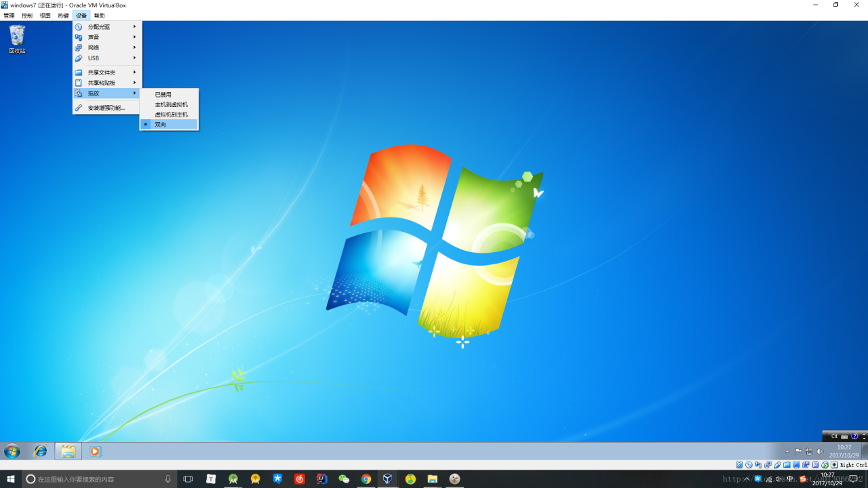Viewport: 868px width, 488px height.
Task: Expand the 拖放 (drag and drop) submenu
Action: pos(107,94)
